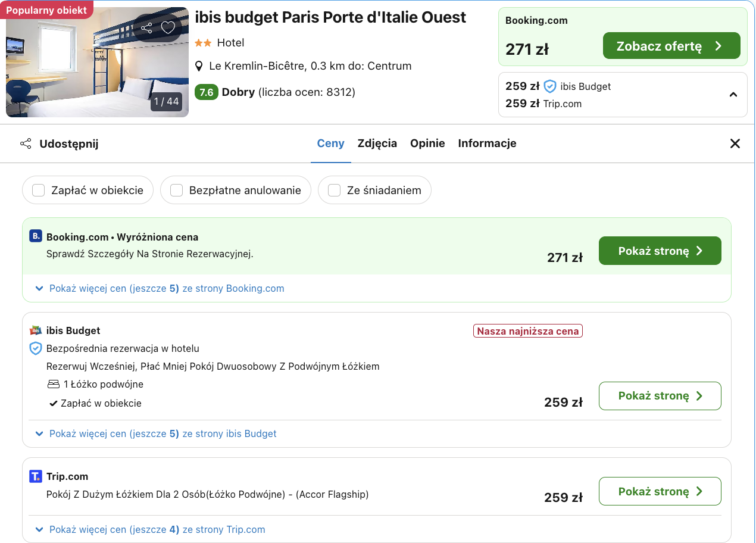Click the location pin next to Le Kremlin-Bicêtre
The height and width of the screenshot is (543, 756).
(199, 65)
